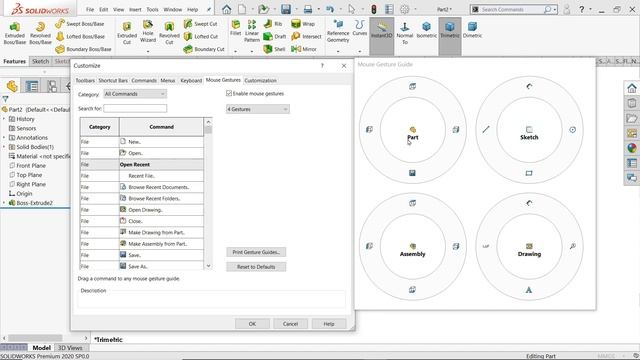This screenshot has width=640, height=360.
Task: Open the Tools menu
Action: pyautogui.click(x=152, y=9)
